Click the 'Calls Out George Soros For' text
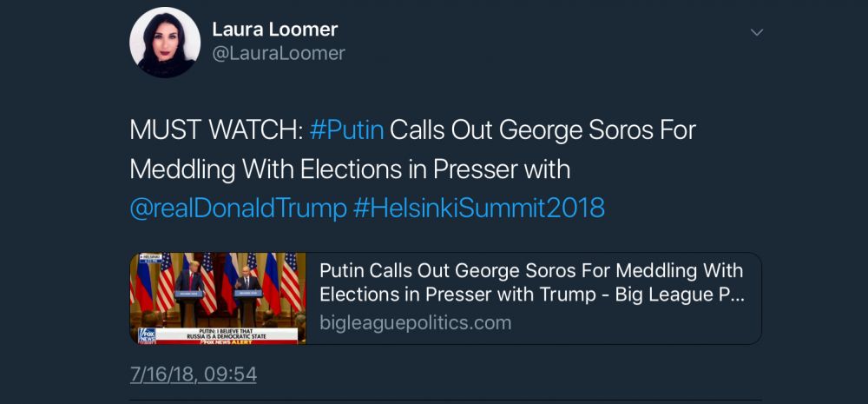 tap(542, 130)
